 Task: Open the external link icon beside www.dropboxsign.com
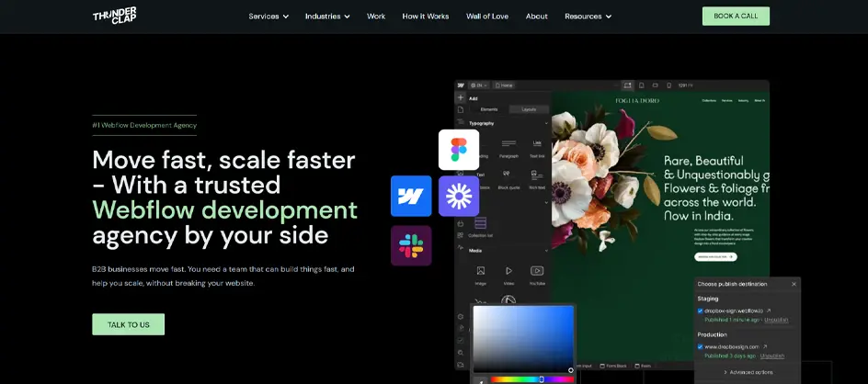[765, 347]
